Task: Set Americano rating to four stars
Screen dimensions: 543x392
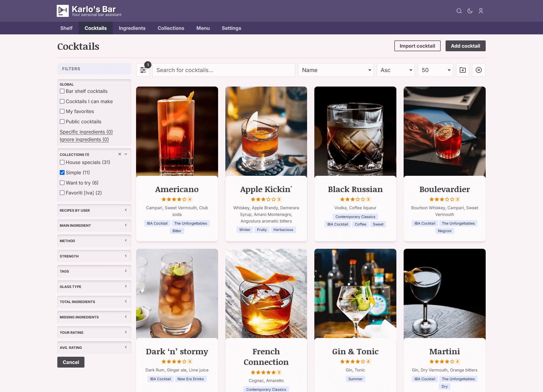Action: coord(179,199)
